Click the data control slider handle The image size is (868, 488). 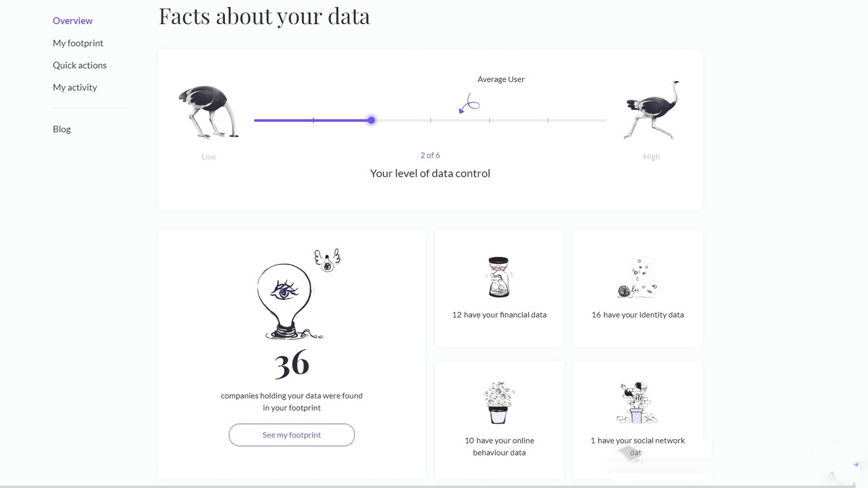coord(372,120)
